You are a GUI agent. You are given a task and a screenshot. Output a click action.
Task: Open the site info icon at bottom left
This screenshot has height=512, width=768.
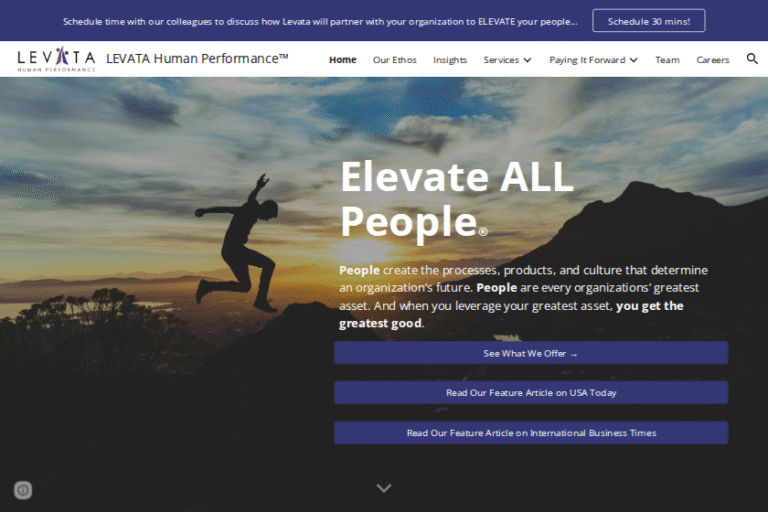click(x=23, y=489)
